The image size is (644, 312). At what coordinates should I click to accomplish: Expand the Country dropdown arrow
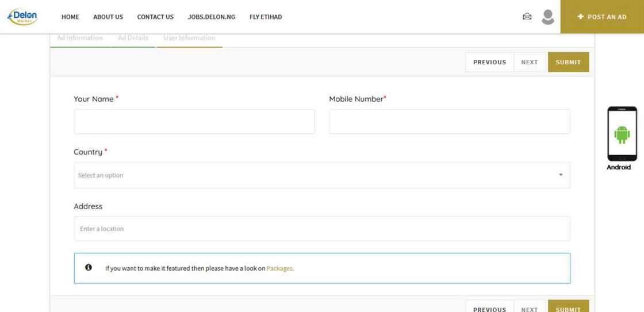[561, 175]
